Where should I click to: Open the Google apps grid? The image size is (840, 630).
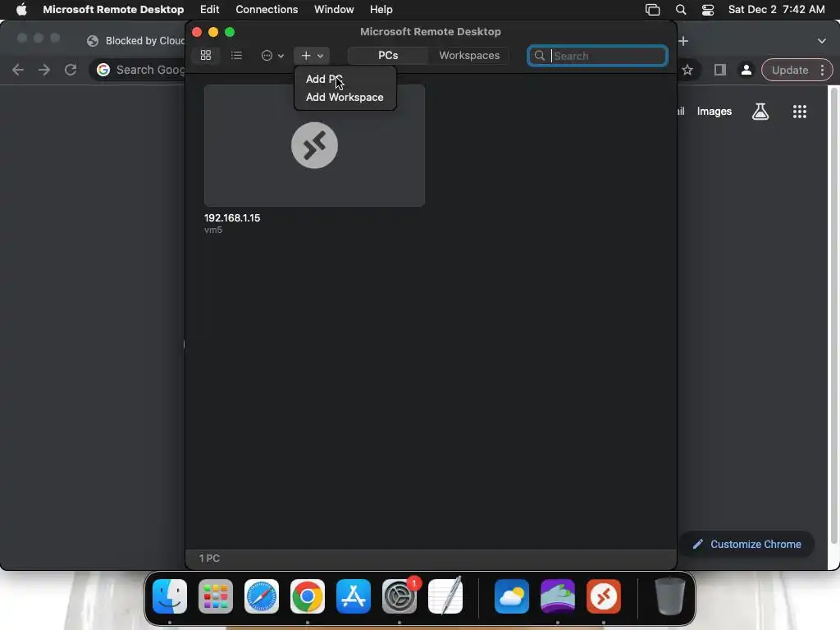(799, 112)
